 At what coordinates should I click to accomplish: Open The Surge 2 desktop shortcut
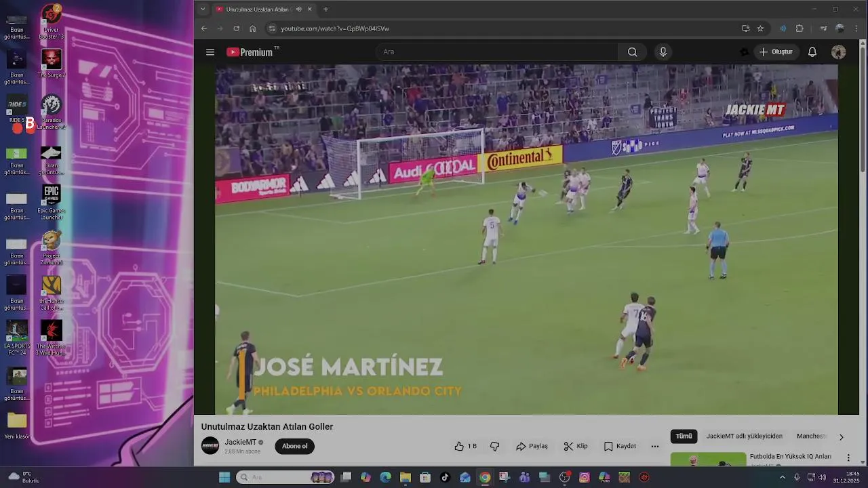52,64
